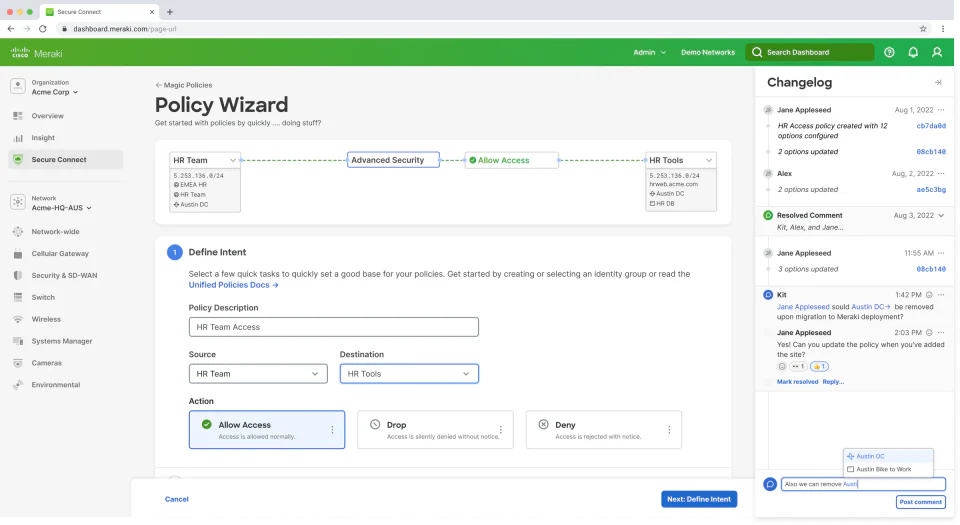This screenshot has width=960, height=525.
Task: Click the Systems Manager icon
Action: point(18,341)
